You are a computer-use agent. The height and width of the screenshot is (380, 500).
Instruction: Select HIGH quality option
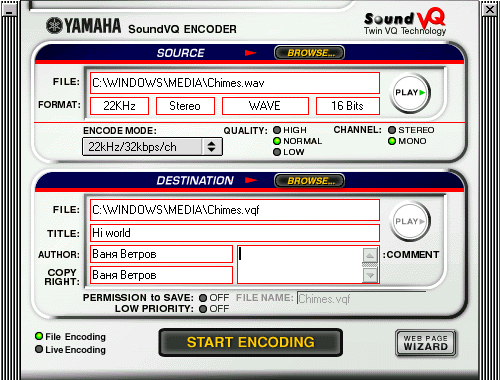coord(277,130)
